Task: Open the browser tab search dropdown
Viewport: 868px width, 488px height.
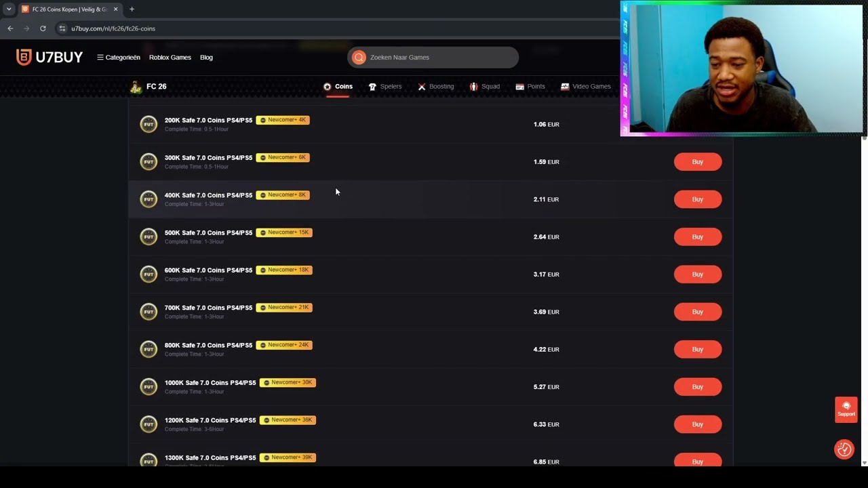Action: click(x=9, y=9)
